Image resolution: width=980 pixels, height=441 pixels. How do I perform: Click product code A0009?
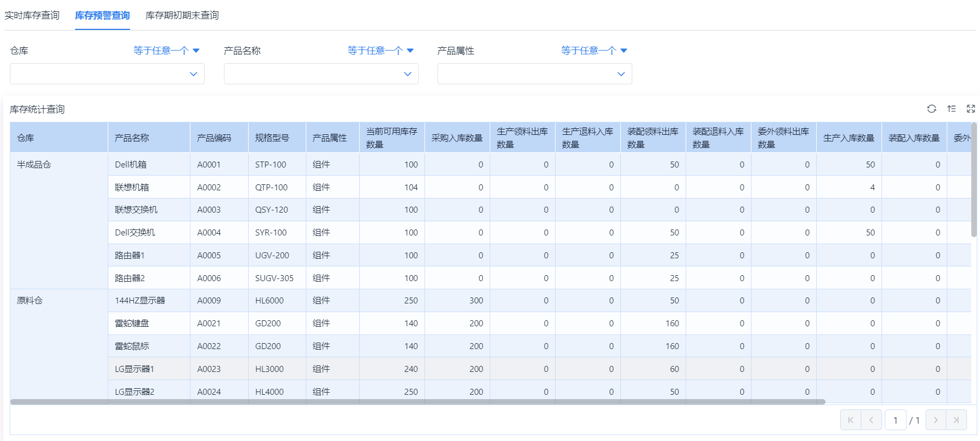pyautogui.click(x=219, y=300)
